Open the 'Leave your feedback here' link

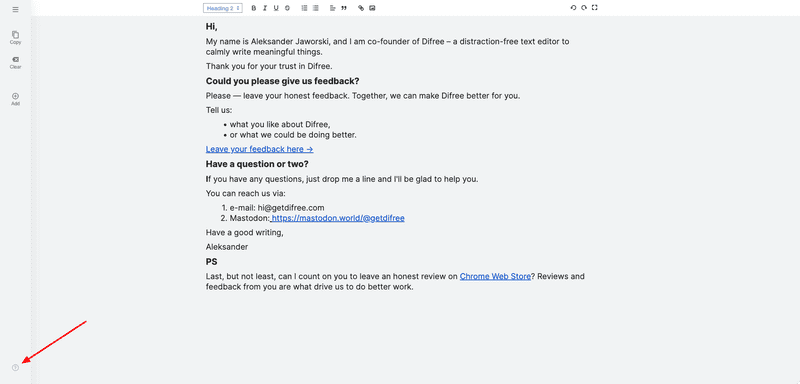[x=259, y=149]
